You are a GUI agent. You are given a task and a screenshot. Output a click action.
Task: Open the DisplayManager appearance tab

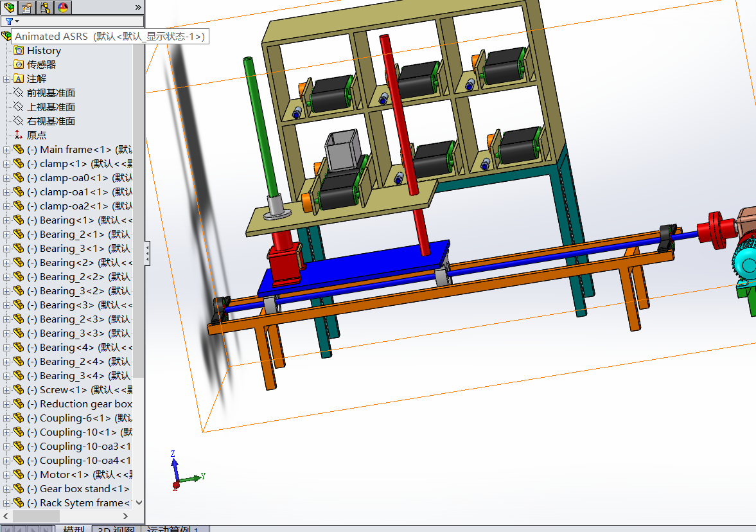tap(63, 8)
